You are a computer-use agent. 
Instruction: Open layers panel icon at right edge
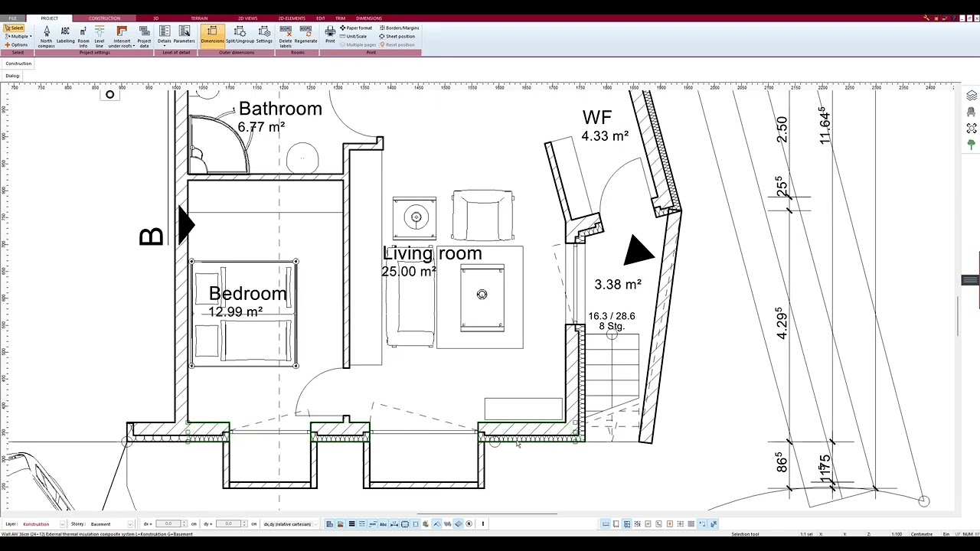coord(972,96)
